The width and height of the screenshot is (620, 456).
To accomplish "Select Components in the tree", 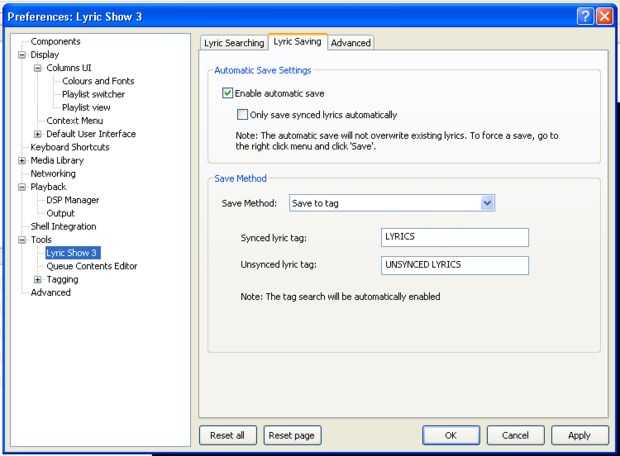I will (x=55, y=42).
